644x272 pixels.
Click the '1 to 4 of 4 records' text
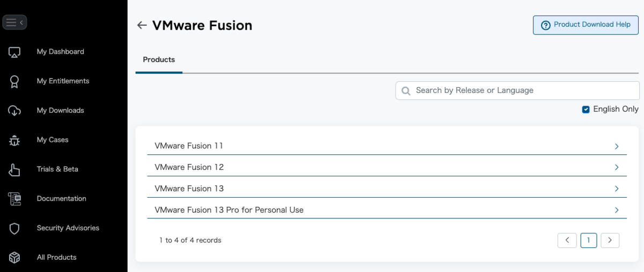click(191, 240)
